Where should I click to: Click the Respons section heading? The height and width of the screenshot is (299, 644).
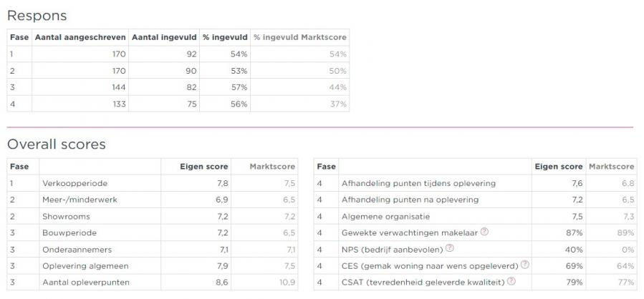(37, 16)
